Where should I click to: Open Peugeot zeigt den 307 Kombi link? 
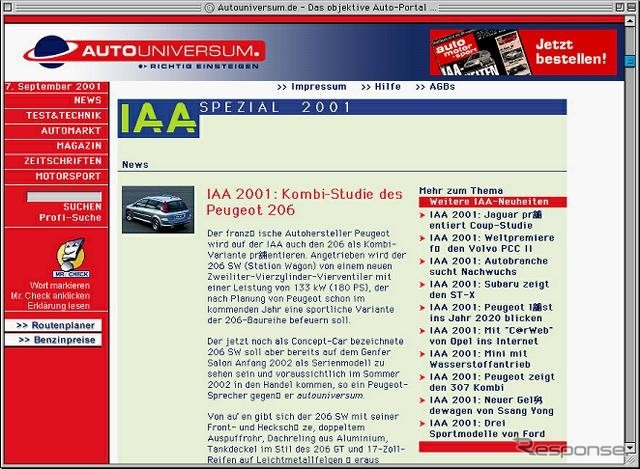492,382
